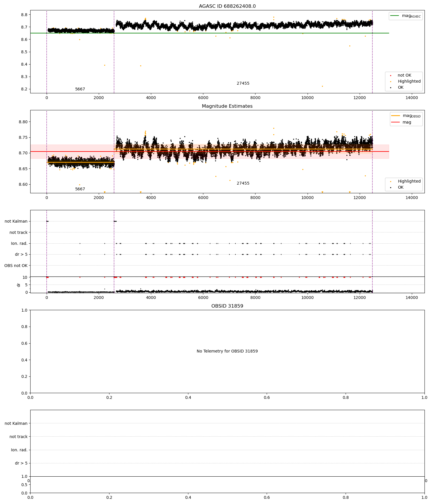
Task: Click the "8.65" y tick in Magnitude Estimates
Action: pyautogui.click(x=23, y=169)
